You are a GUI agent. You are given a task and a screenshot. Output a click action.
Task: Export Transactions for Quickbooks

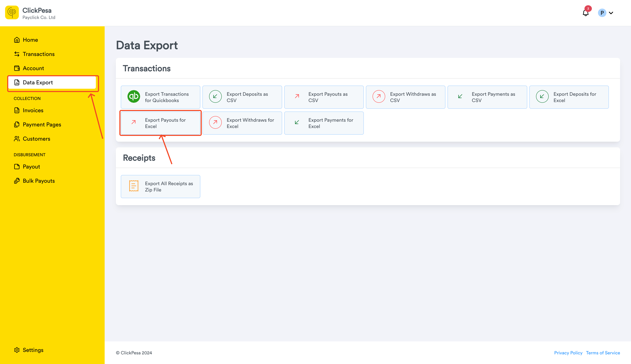[160, 97]
